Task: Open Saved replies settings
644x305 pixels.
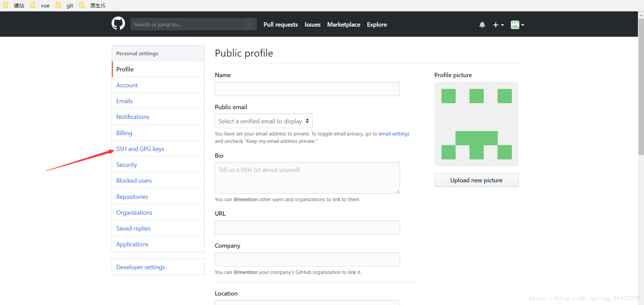Action: [158, 228]
